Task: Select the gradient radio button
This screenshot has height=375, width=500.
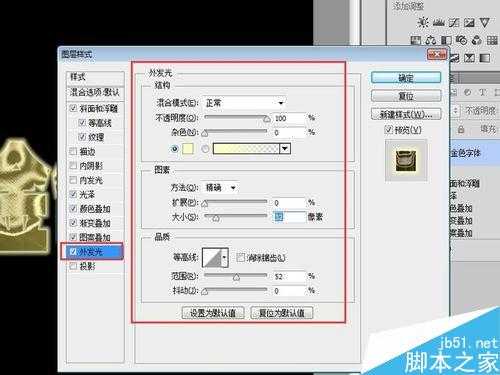Action: (x=205, y=149)
